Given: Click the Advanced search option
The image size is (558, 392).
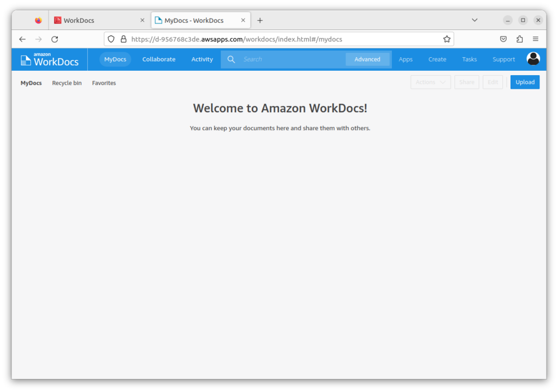Looking at the screenshot, I should coord(367,59).
